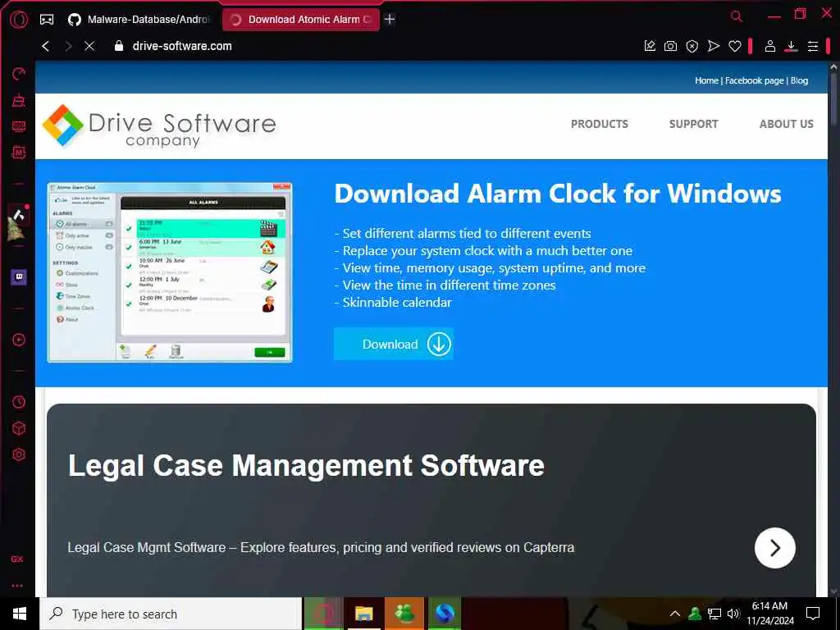The height and width of the screenshot is (630, 840).
Task: Open the Windows Start menu
Action: 20,614
